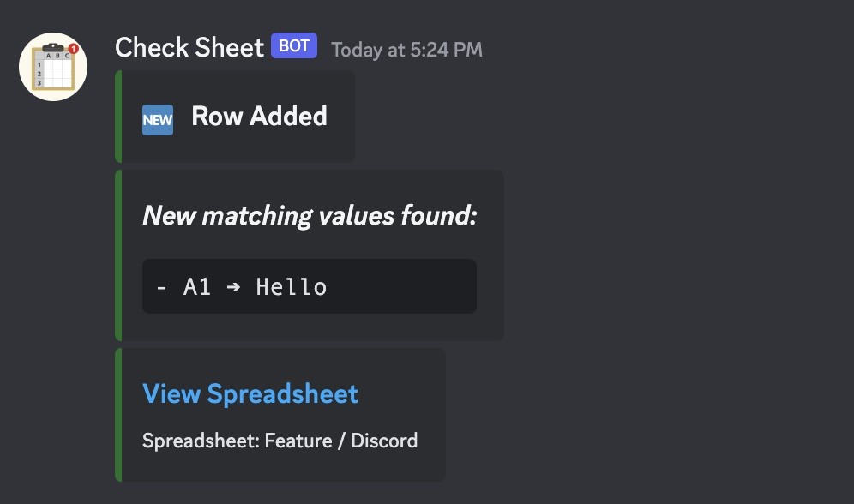Select the Check Sheet username

click(189, 47)
